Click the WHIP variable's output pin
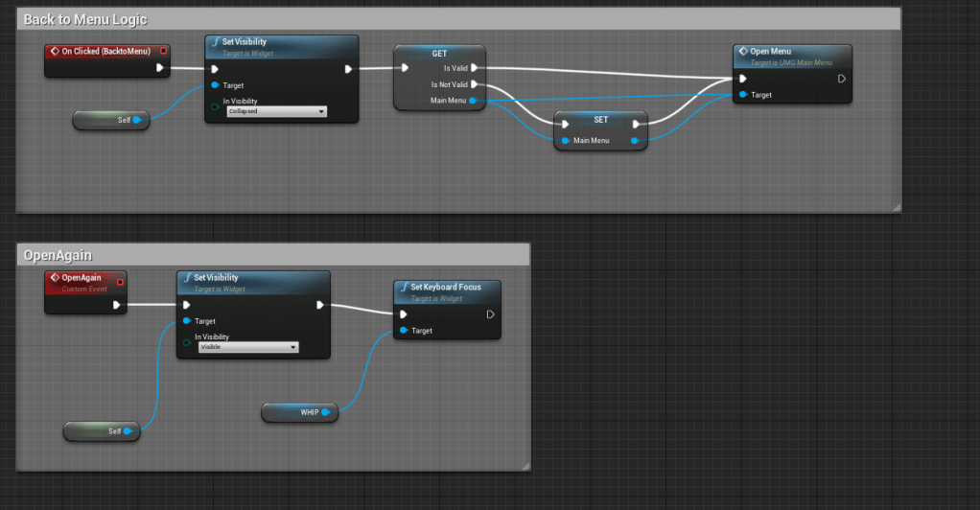The height and width of the screenshot is (510, 980). point(326,412)
